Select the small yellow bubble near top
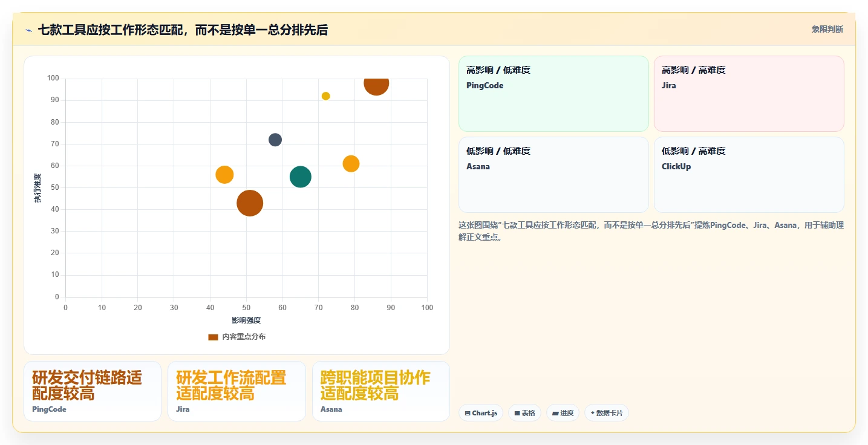This screenshot has width=868, height=445. pos(325,96)
